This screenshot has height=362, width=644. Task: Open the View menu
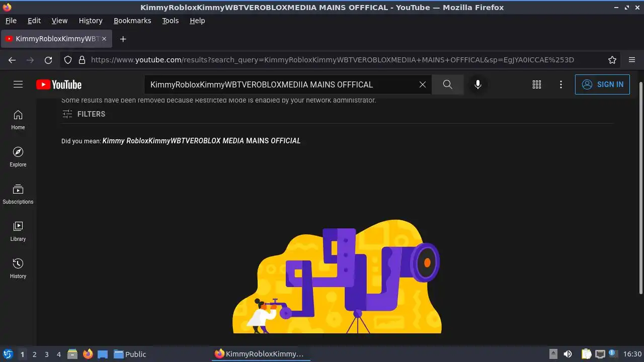pos(59,21)
